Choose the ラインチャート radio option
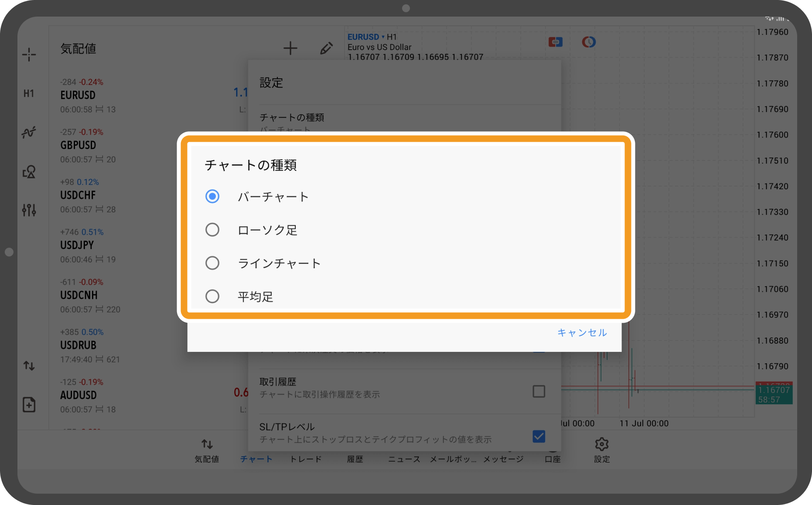 point(212,263)
